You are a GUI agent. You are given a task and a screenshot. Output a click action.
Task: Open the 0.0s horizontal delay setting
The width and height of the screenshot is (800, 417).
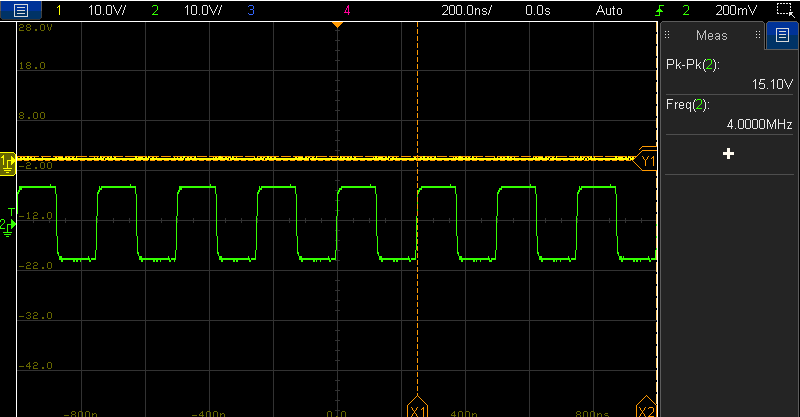click(538, 10)
